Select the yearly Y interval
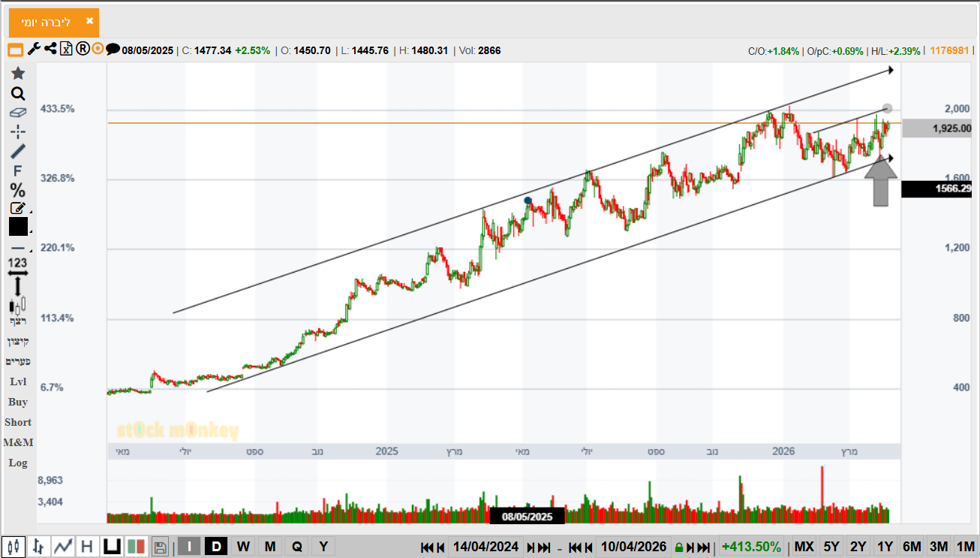 tap(323, 546)
